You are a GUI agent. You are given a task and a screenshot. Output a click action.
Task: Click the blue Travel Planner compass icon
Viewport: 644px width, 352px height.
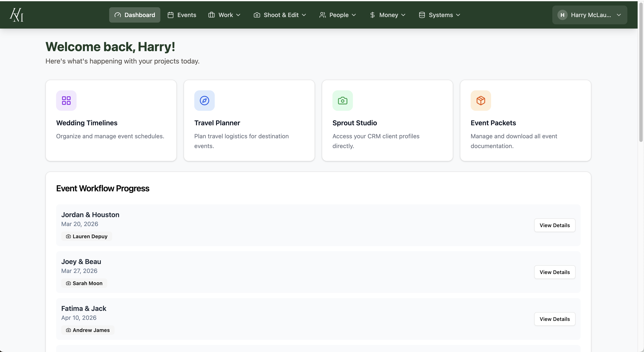click(x=205, y=100)
